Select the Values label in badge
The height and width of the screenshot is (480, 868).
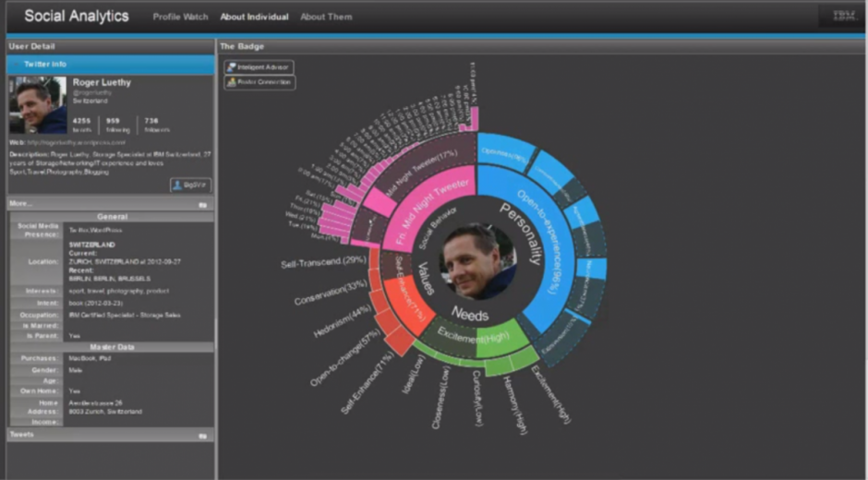pyautogui.click(x=425, y=279)
